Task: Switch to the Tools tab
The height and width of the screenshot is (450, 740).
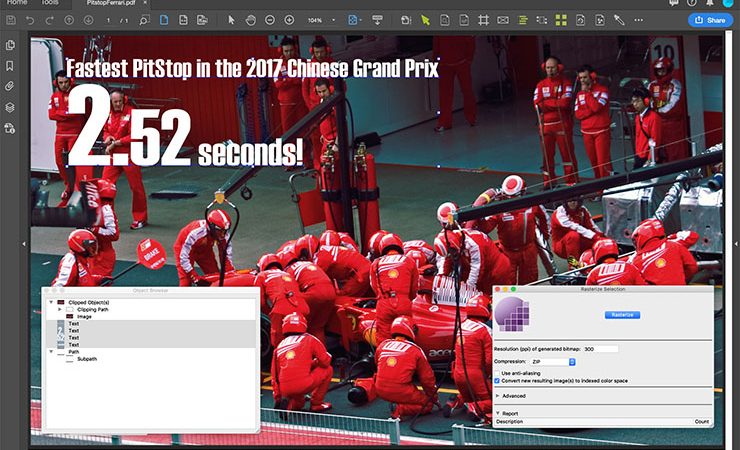Action: 50,3
